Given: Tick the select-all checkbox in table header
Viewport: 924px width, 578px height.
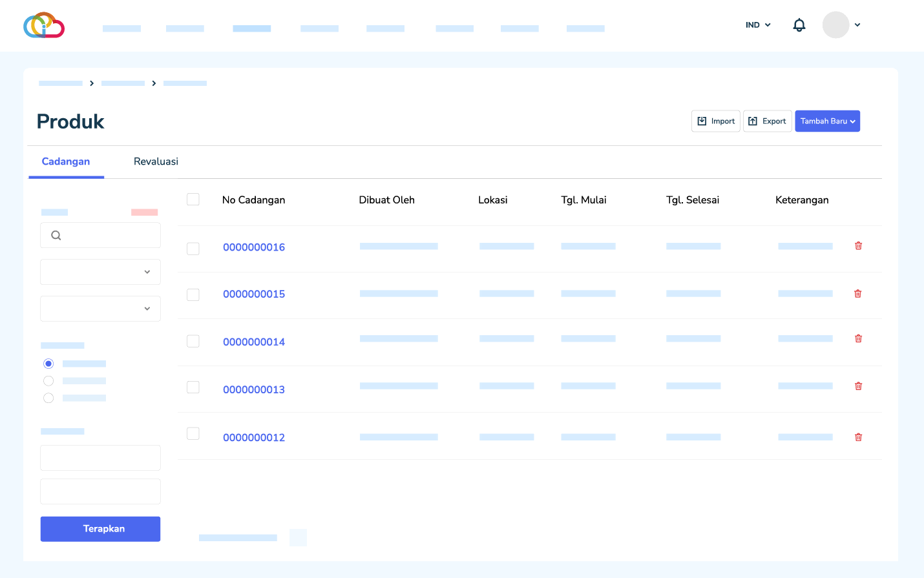Looking at the screenshot, I should point(193,200).
